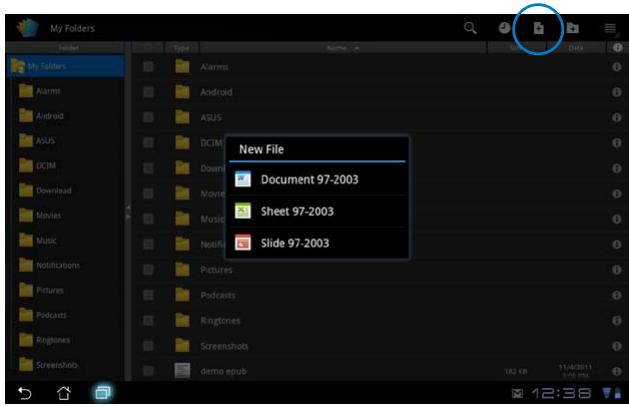Show info for Android row

(x=617, y=92)
